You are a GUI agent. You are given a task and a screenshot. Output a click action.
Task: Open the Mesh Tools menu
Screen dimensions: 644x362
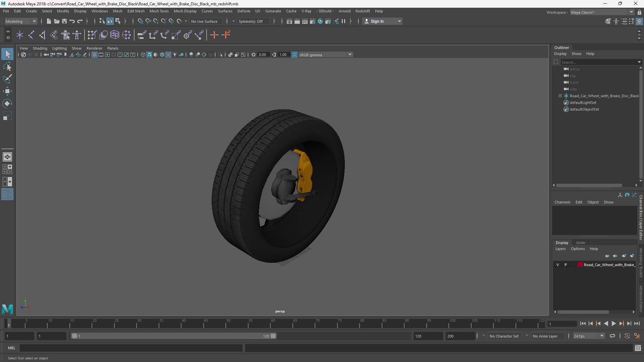(159, 11)
